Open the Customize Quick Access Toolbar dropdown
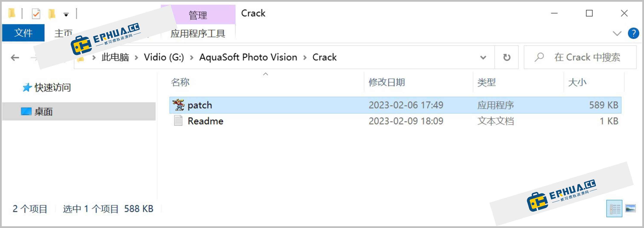Viewport: 644px width, 228px height. pos(66,15)
